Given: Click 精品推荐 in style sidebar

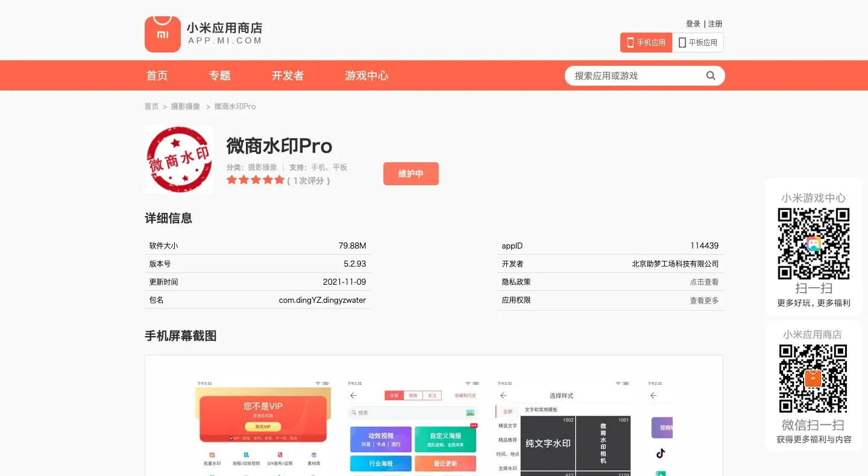Looking at the screenshot, I should pyautogui.click(x=508, y=440).
